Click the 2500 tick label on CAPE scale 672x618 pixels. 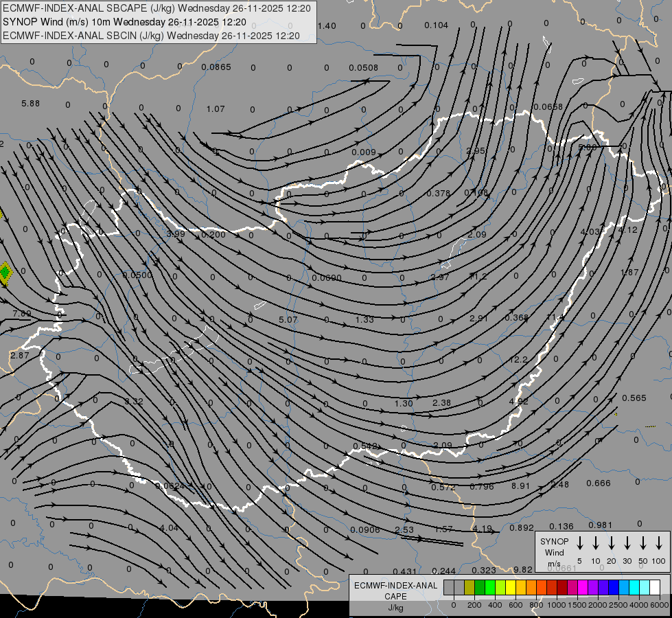(618, 605)
